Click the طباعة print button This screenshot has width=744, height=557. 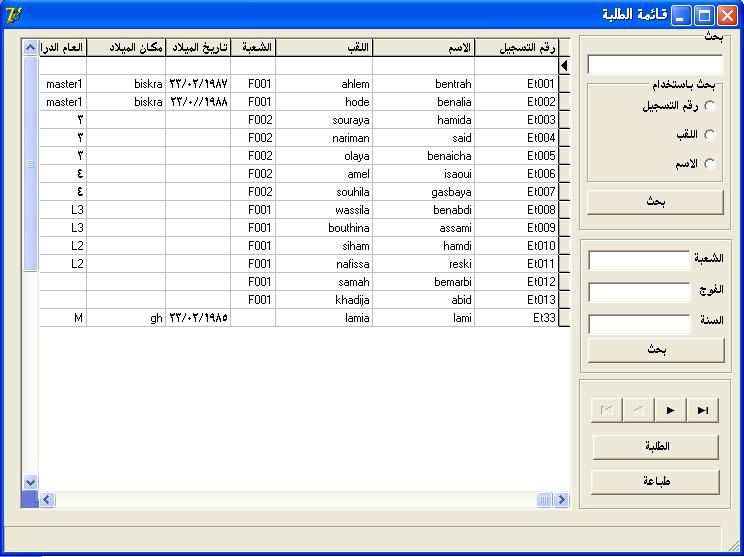point(656,482)
